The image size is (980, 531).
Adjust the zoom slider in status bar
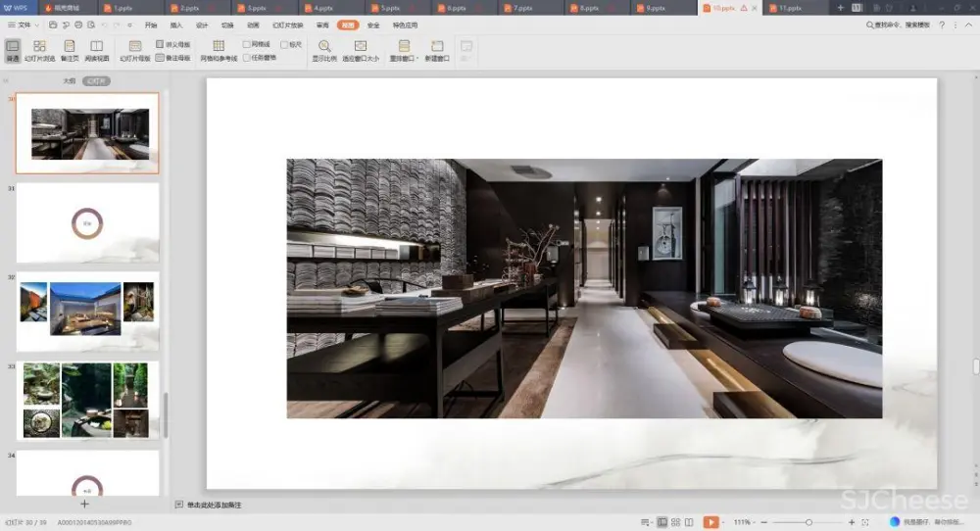tap(808, 522)
